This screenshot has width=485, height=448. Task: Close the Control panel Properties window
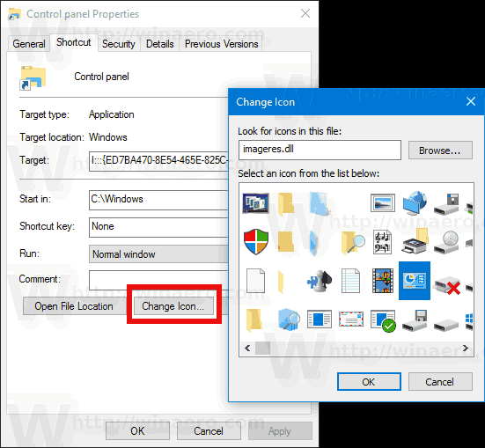pos(305,13)
